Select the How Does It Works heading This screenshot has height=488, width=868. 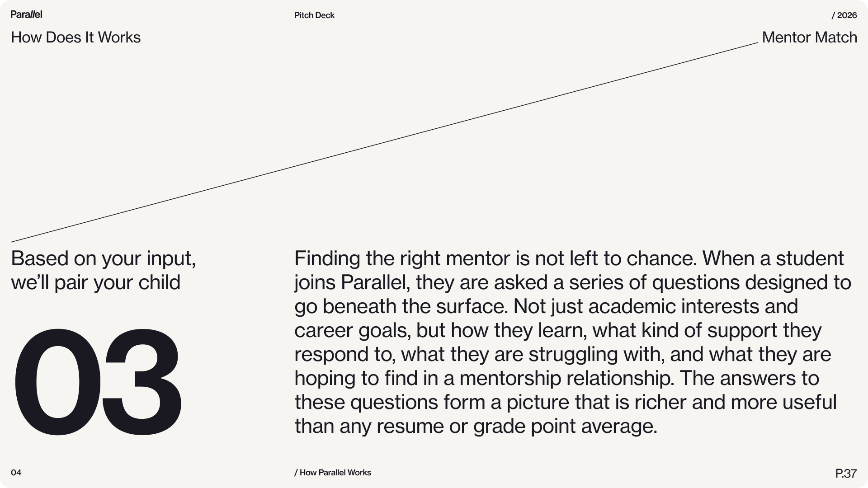pos(75,37)
